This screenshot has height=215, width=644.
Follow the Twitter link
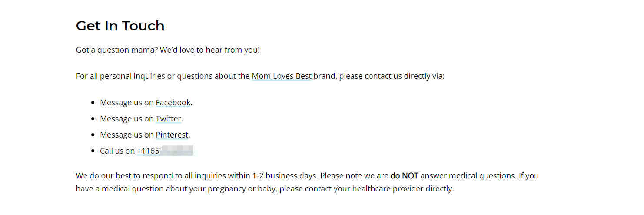pos(168,119)
